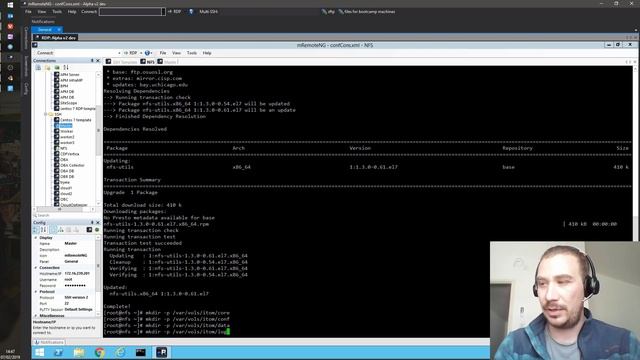Close the Connections panel
This screenshot has width=640, height=360.
pos(98,60)
